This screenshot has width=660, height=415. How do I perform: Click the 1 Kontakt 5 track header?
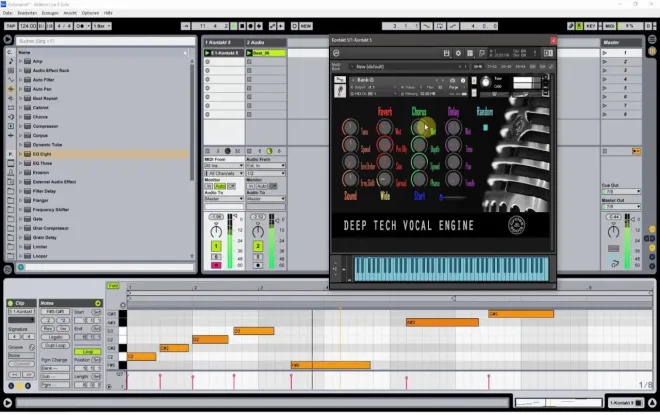[224, 43]
